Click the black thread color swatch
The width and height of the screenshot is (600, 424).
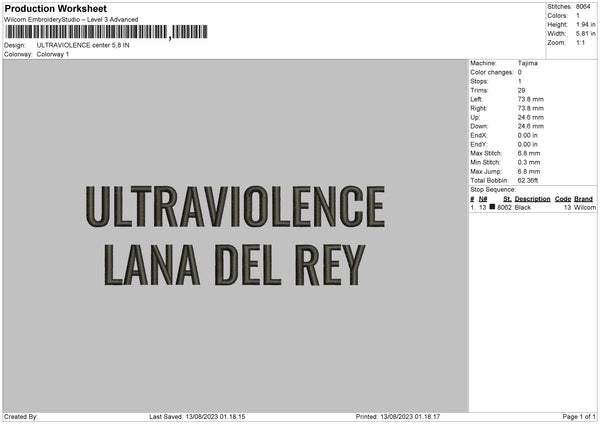point(492,207)
